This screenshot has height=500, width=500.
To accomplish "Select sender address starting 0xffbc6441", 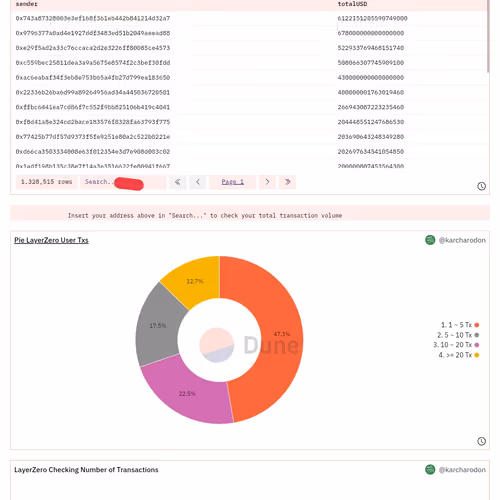I will click(x=93, y=107).
